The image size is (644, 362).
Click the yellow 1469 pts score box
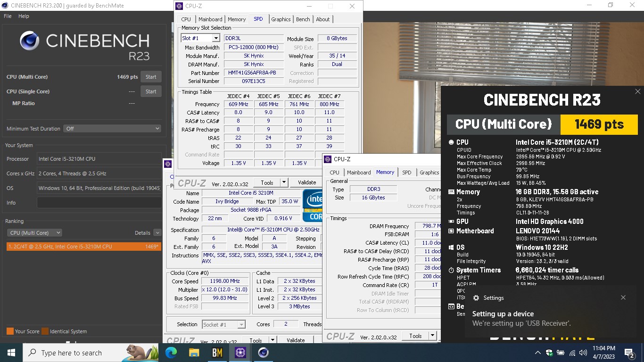(x=599, y=124)
